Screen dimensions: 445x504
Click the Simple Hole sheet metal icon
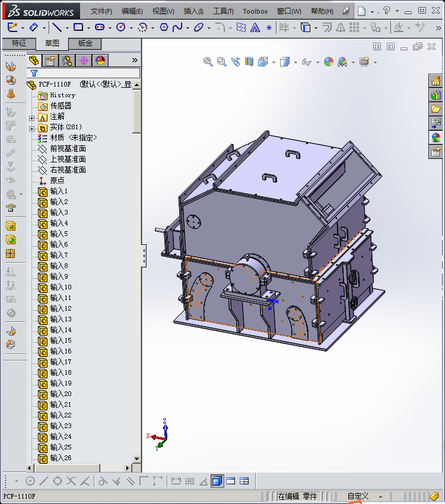click(x=11, y=240)
